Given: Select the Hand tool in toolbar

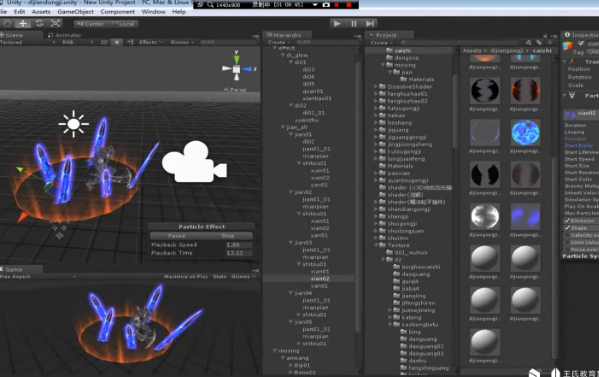Looking at the screenshot, I should coord(7,24).
